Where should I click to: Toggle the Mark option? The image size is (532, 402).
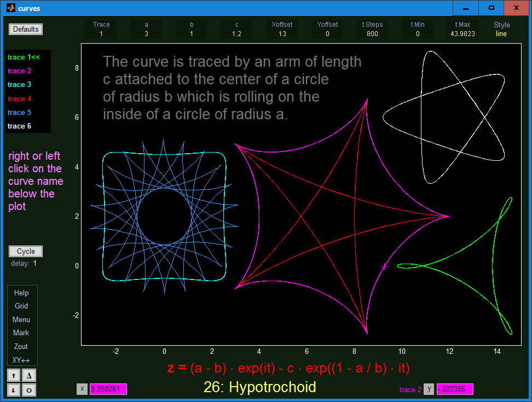(x=21, y=333)
